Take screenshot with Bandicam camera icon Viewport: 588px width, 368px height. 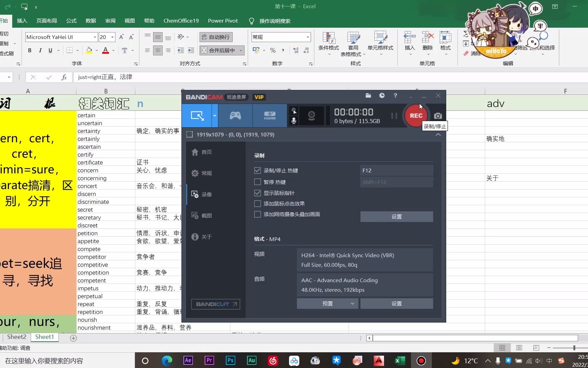click(438, 116)
